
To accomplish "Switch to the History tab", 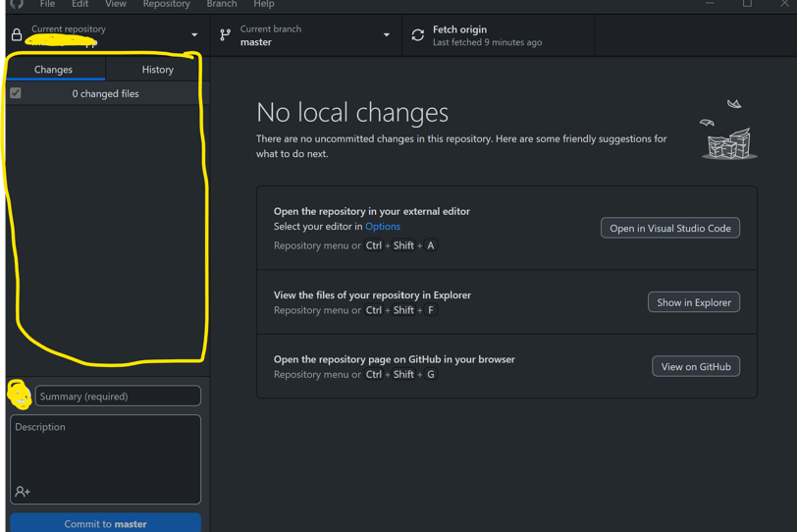I will 158,69.
